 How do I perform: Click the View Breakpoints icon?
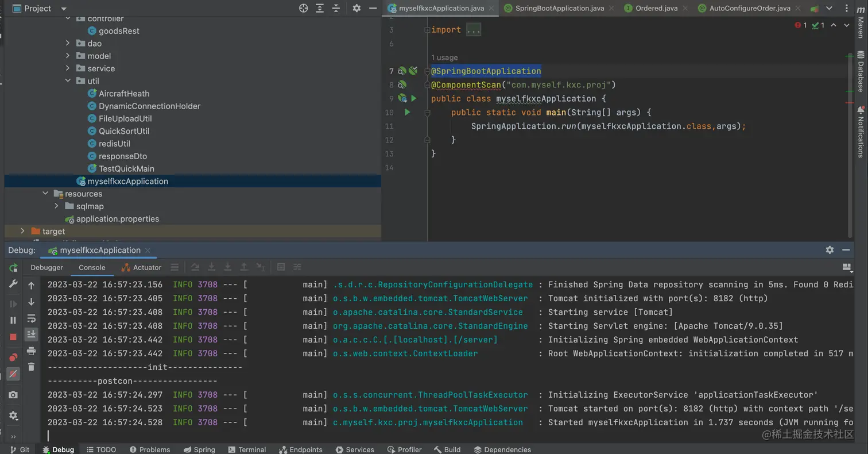tap(13, 357)
